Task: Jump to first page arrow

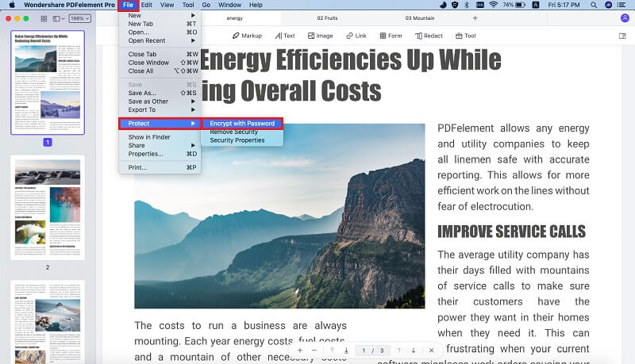Action: coord(332,351)
